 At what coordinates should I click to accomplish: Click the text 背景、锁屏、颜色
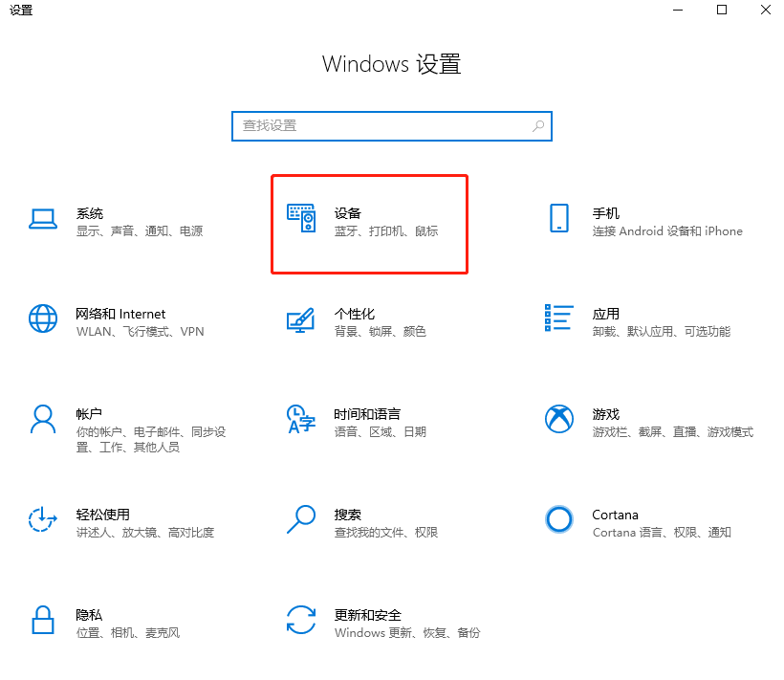(x=380, y=332)
